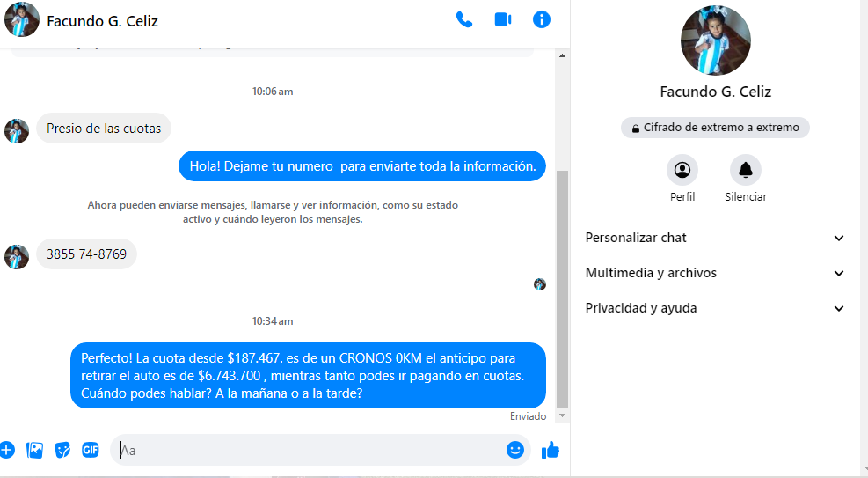This screenshot has height=478, width=868.
Task: Start a video call with the camera icon
Action: point(503,20)
